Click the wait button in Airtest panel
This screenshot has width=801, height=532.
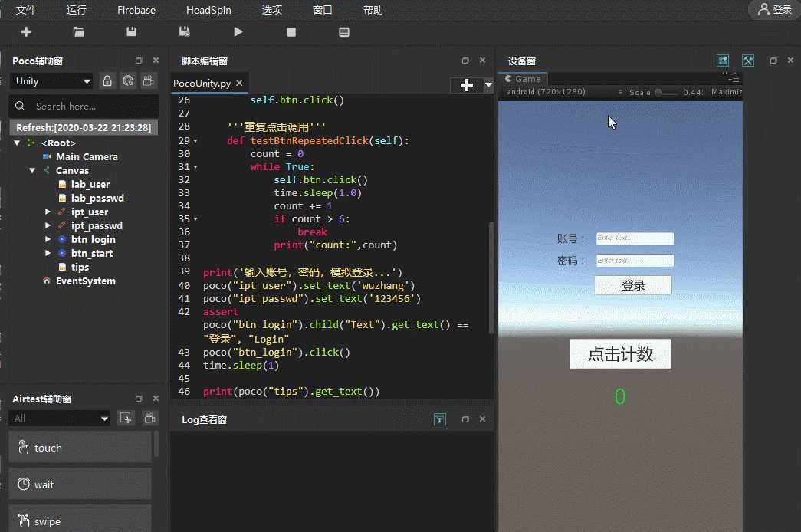point(80,484)
